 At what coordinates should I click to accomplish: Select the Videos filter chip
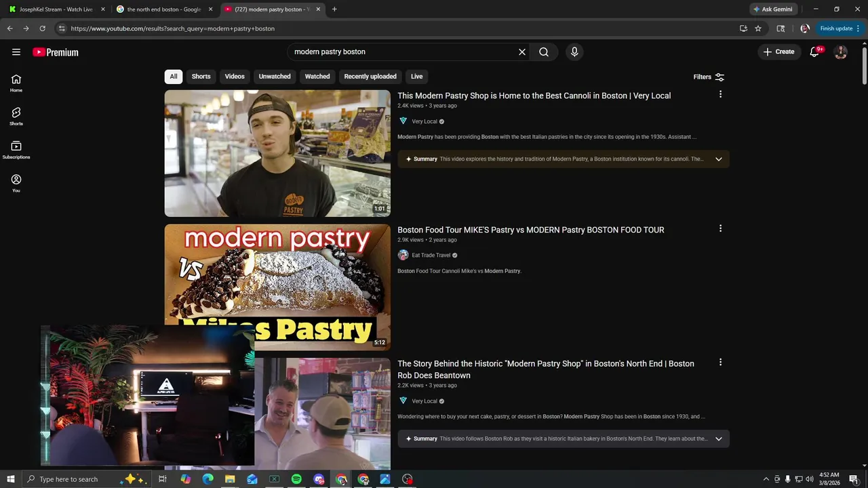(x=235, y=77)
